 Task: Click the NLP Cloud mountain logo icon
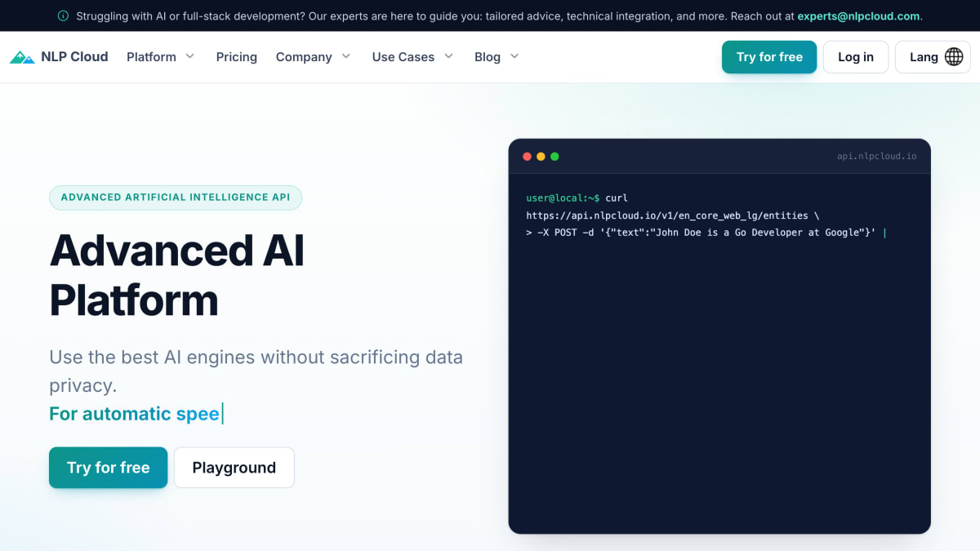pos(22,57)
